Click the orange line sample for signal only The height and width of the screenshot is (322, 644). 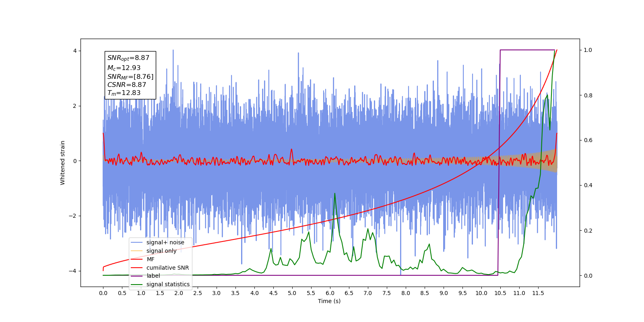coord(137,251)
